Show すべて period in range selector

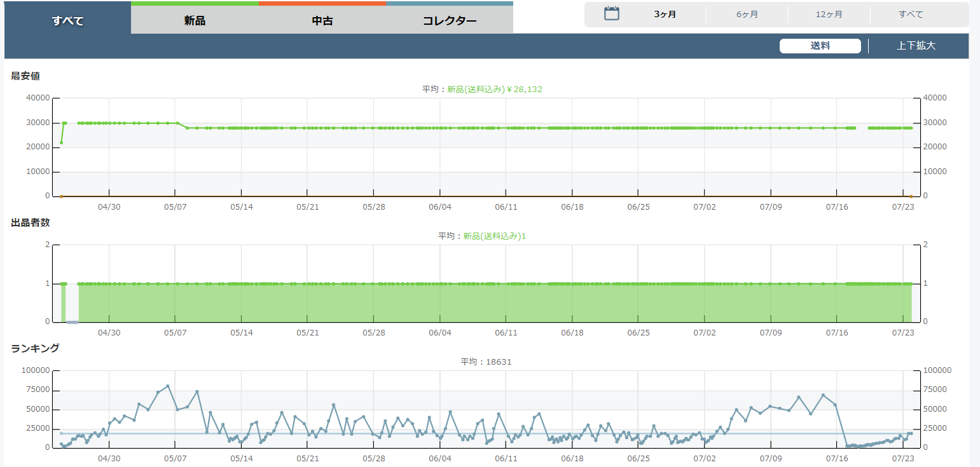pos(911,14)
